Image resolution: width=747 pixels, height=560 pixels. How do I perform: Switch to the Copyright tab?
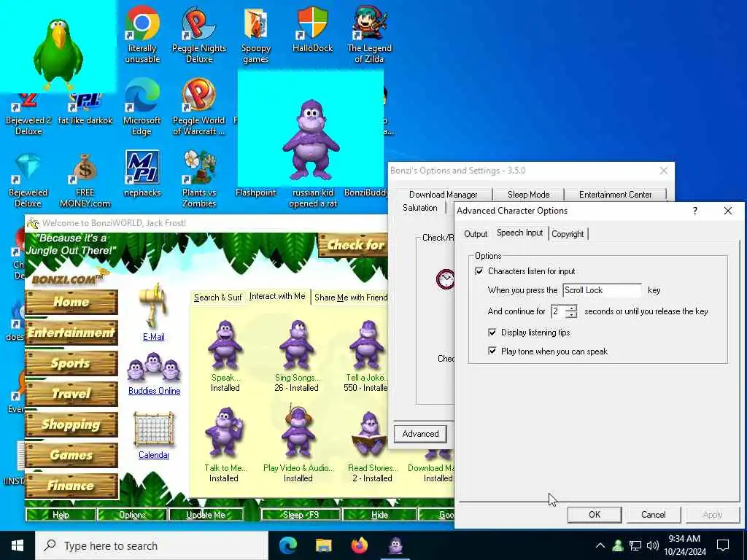click(x=568, y=234)
